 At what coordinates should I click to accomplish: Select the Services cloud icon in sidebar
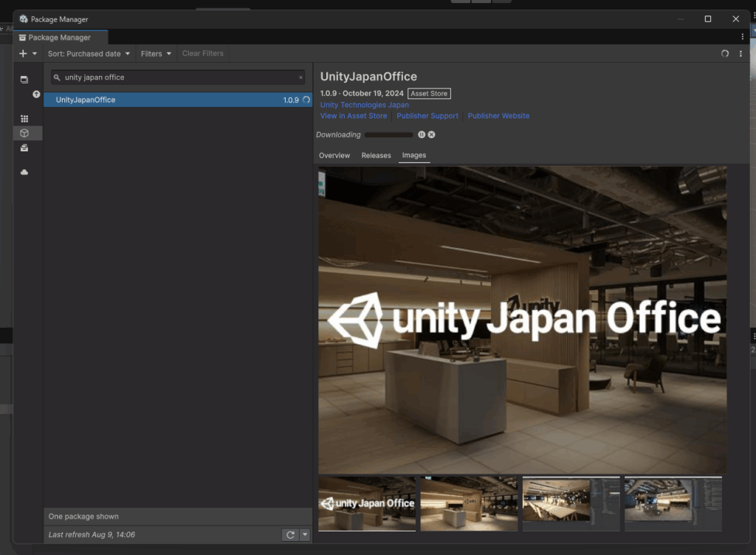click(24, 172)
